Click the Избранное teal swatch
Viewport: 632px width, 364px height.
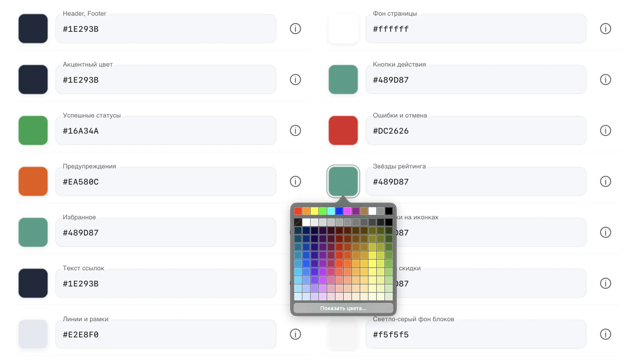tap(33, 232)
